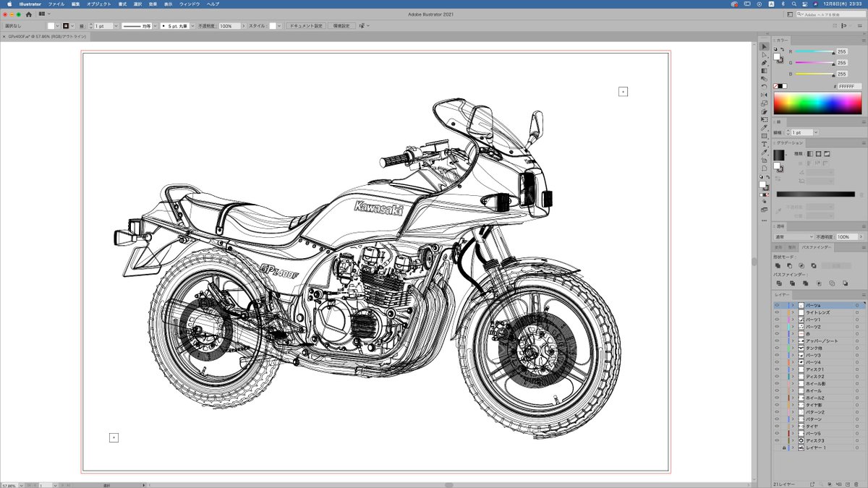Click the color spectrum bar in Color panel
The image size is (868, 488).
tap(818, 103)
